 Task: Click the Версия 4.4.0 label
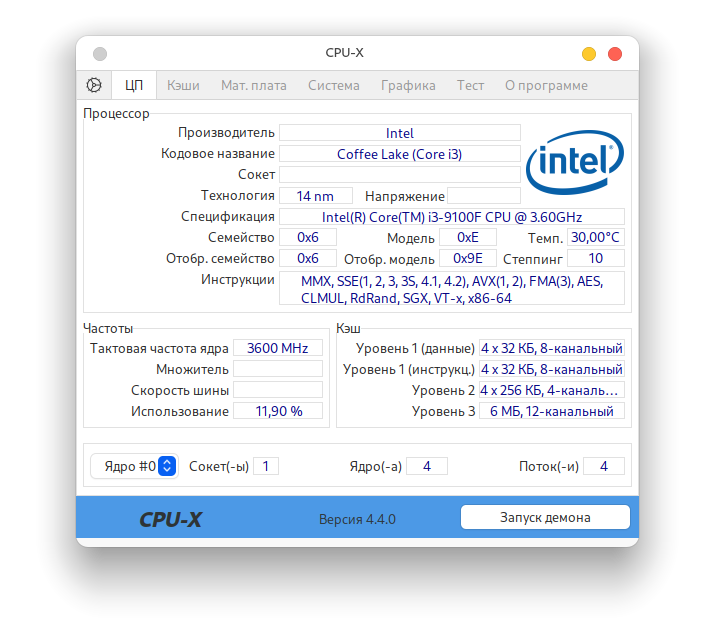click(358, 519)
